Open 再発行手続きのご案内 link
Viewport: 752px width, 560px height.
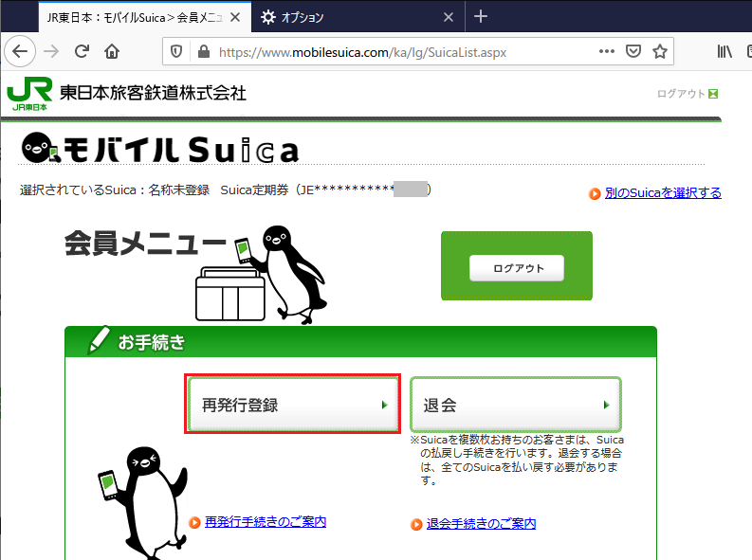click(265, 521)
